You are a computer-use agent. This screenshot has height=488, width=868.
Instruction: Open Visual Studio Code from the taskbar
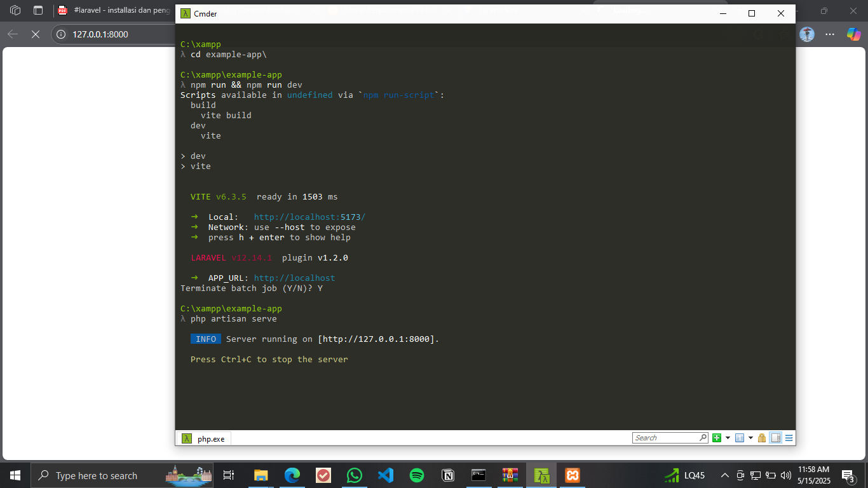tap(385, 475)
